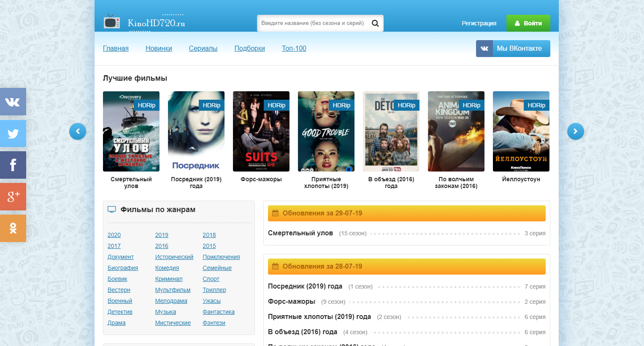644x346 pixels.
Task: Open the Музыка genre link
Action: (165, 312)
